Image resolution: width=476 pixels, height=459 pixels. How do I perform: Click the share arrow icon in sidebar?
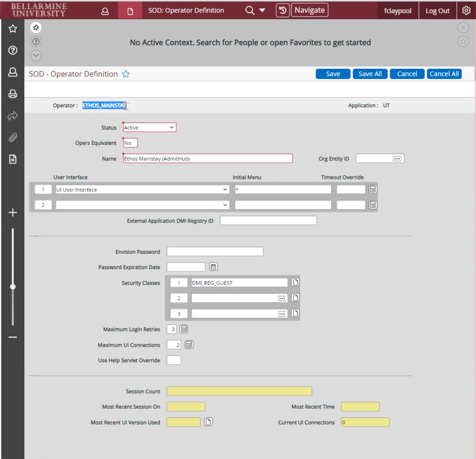point(13,116)
